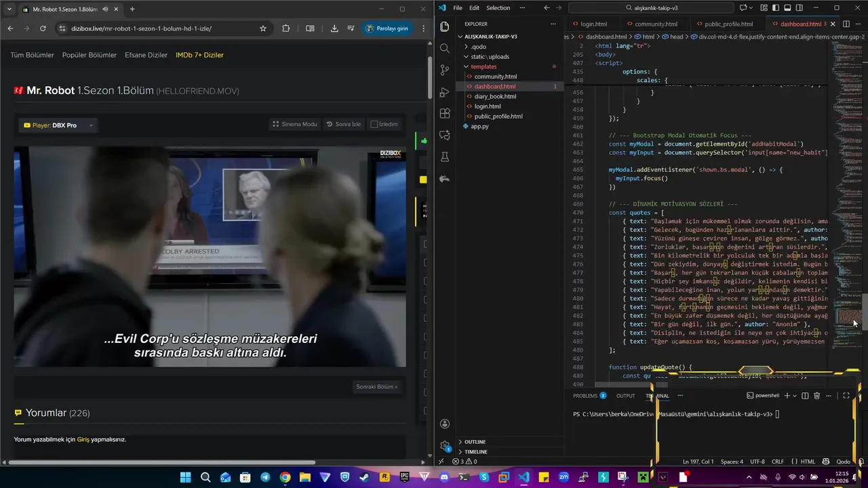The image size is (868, 488).
Task: Bookmark this page with the star icon
Action: point(263,28)
